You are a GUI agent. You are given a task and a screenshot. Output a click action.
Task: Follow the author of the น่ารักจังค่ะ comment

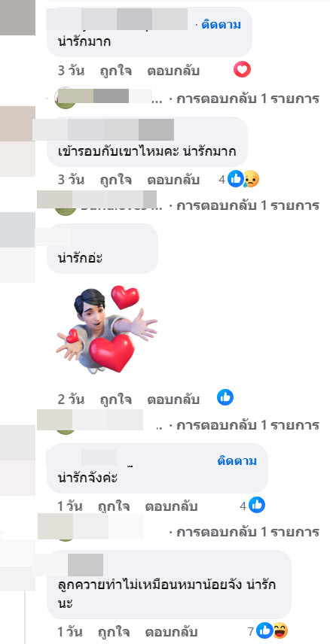[x=237, y=461]
